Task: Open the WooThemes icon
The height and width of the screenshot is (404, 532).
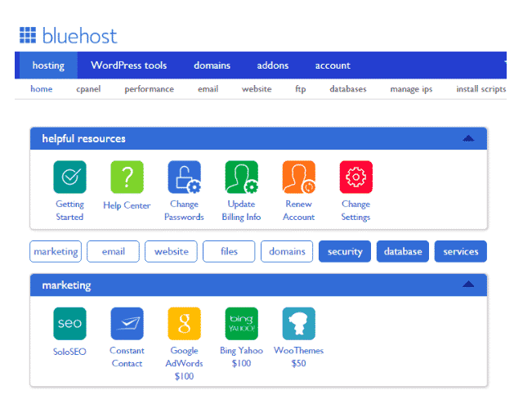Action: pyautogui.click(x=299, y=324)
